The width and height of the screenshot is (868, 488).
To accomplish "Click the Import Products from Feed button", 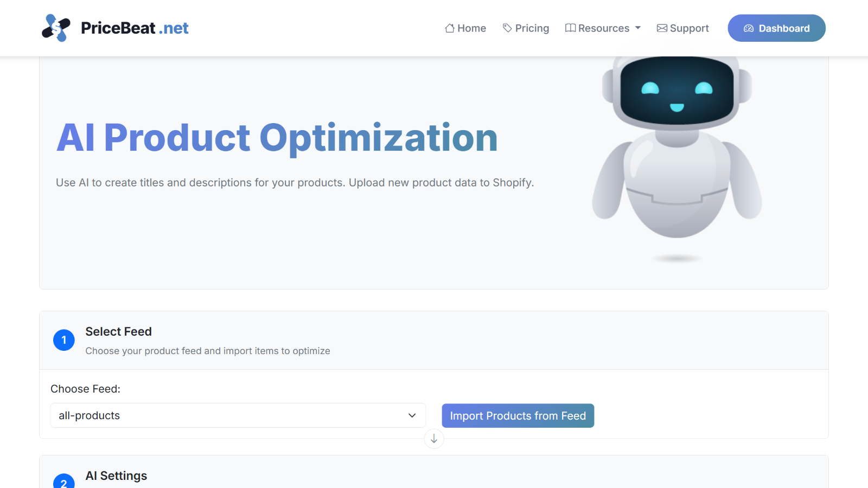I will coord(518,415).
